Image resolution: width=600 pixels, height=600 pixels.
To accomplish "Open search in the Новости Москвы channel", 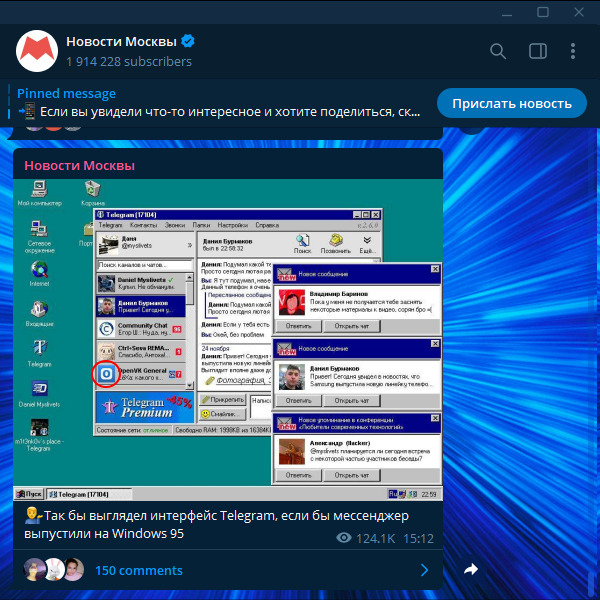I will pos(498,51).
